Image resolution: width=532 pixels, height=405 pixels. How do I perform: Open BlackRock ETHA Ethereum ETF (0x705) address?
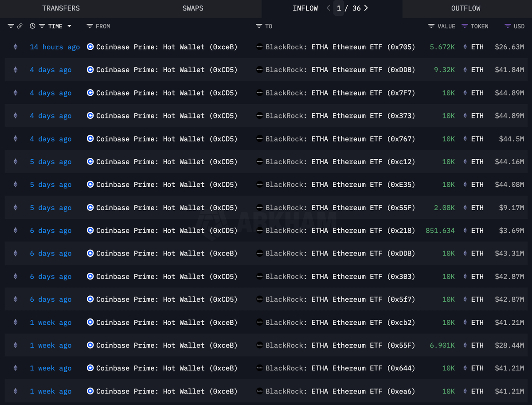(340, 47)
